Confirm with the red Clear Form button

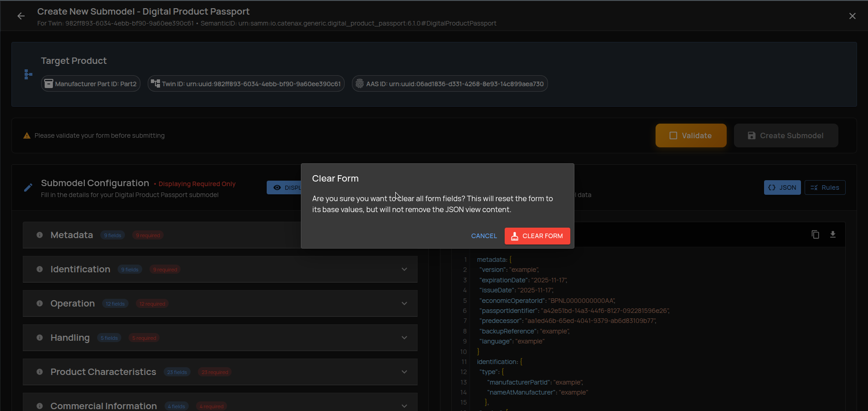[537, 236]
